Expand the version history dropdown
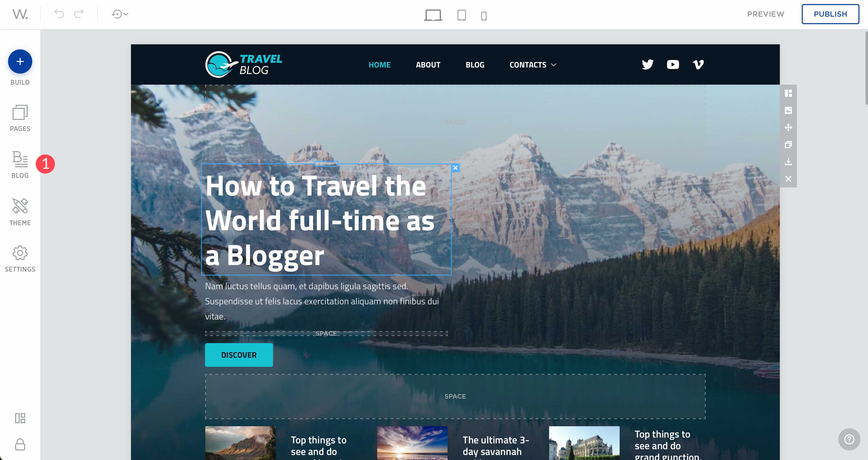The height and width of the screenshot is (460, 868). coord(121,14)
